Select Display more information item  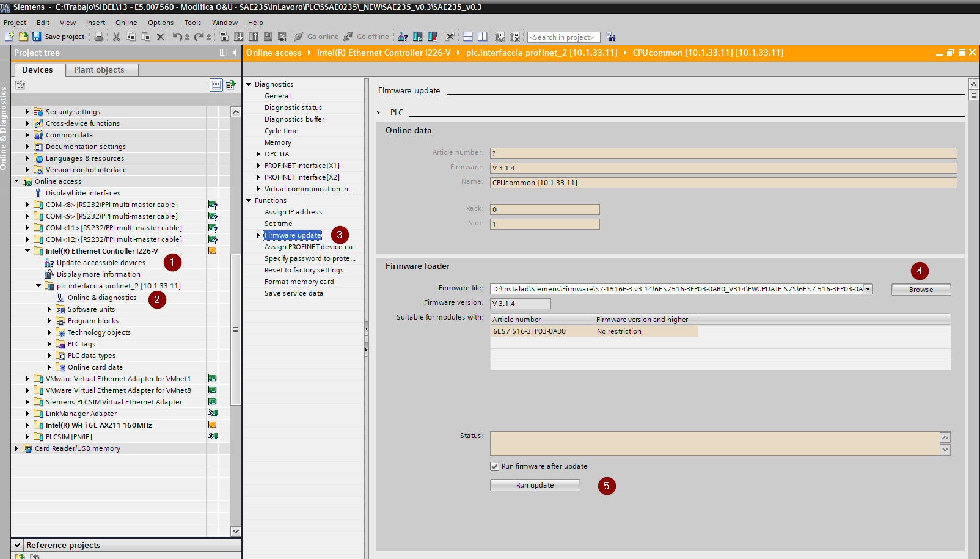(x=98, y=274)
